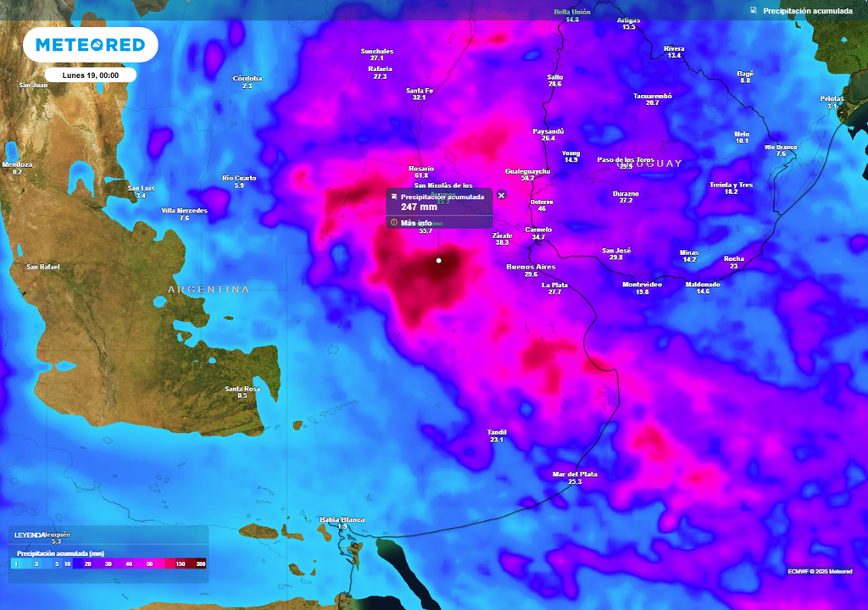Select the Bahía Blanca city label
The width and height of the screenshot is (868, 610).
coord(342,519)
